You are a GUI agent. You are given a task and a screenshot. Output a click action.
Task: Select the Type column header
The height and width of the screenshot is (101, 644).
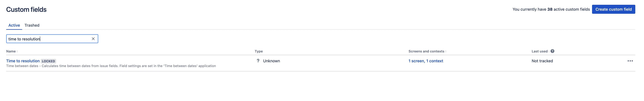[259, 51]
